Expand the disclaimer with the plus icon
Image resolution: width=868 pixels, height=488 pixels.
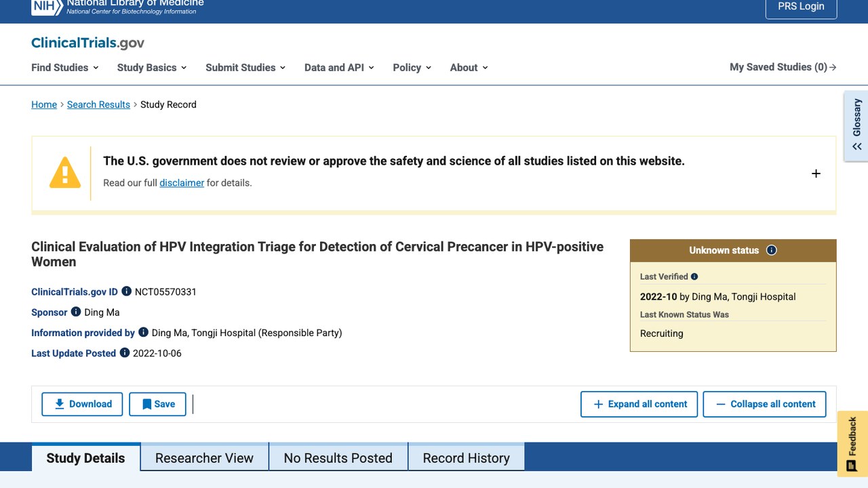(x=816, y=174)
